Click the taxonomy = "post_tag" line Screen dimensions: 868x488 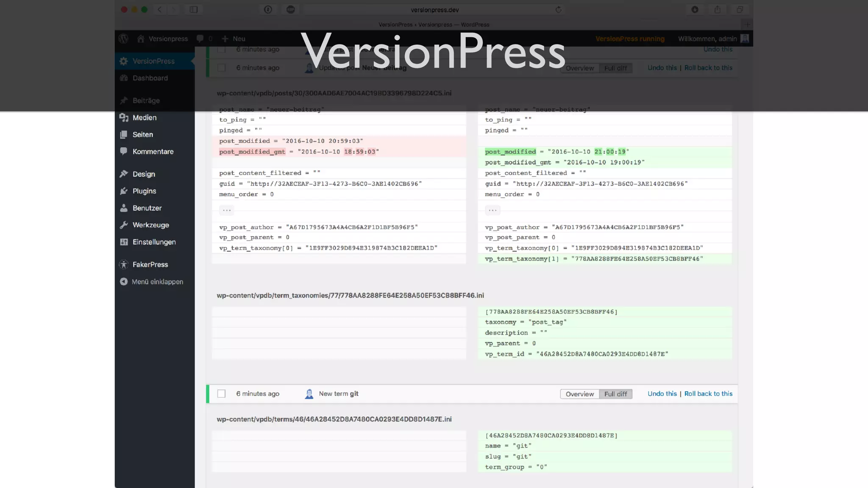pos(605,322)
